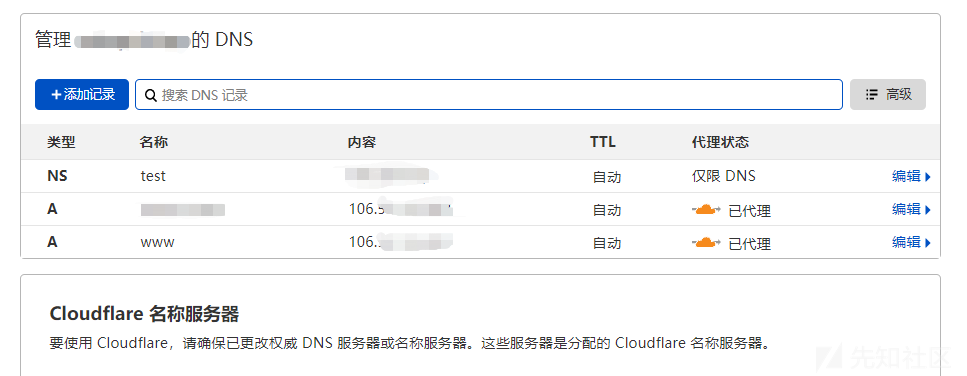This screenshot has height=376, width=967.
Task: Click 已代理 status text in www row
Action: point(749,243)
